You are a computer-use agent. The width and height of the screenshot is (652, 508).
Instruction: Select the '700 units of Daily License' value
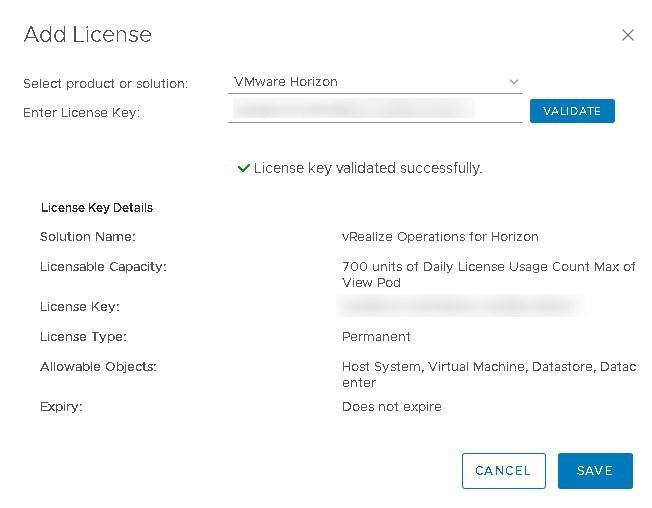(489, 274)
